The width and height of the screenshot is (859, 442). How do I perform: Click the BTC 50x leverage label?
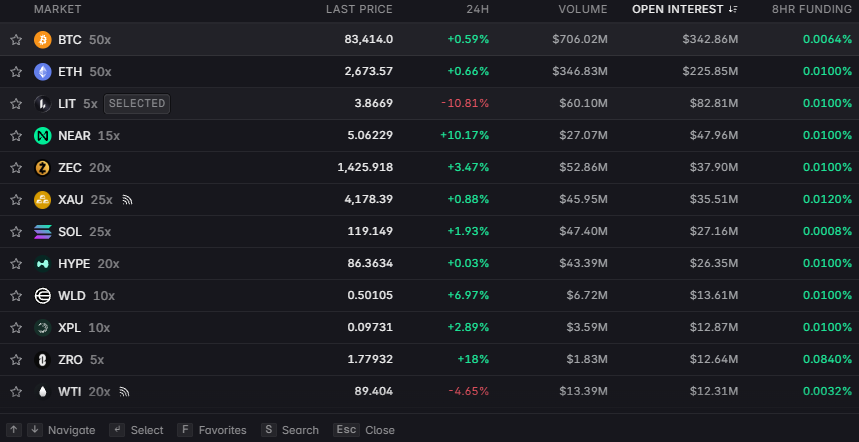(100, 39)
